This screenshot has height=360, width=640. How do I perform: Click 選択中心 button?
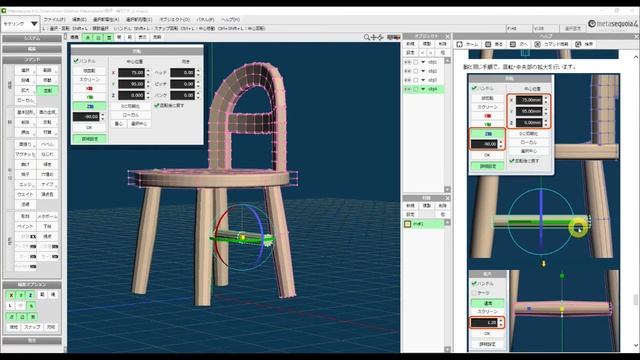point(139,123)
